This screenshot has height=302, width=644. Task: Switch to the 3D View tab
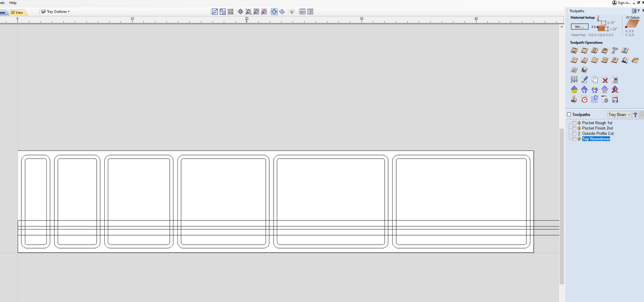[x=17, y=12]
